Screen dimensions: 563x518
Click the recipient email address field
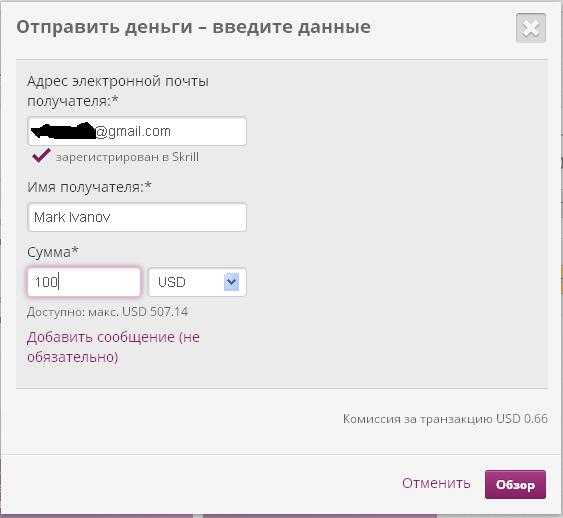pyautogui.click(x=137, y=131)
